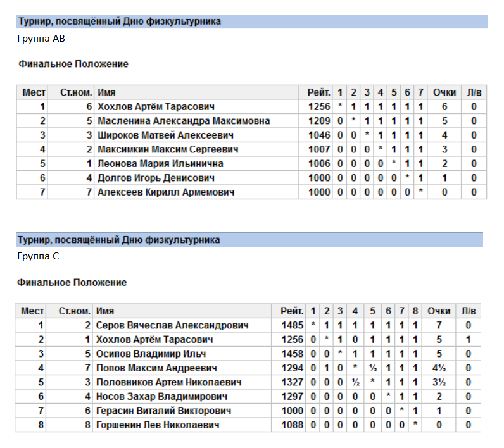
Task: Click the Рейт. column header in Group C table
Action: tap(291, 311)
